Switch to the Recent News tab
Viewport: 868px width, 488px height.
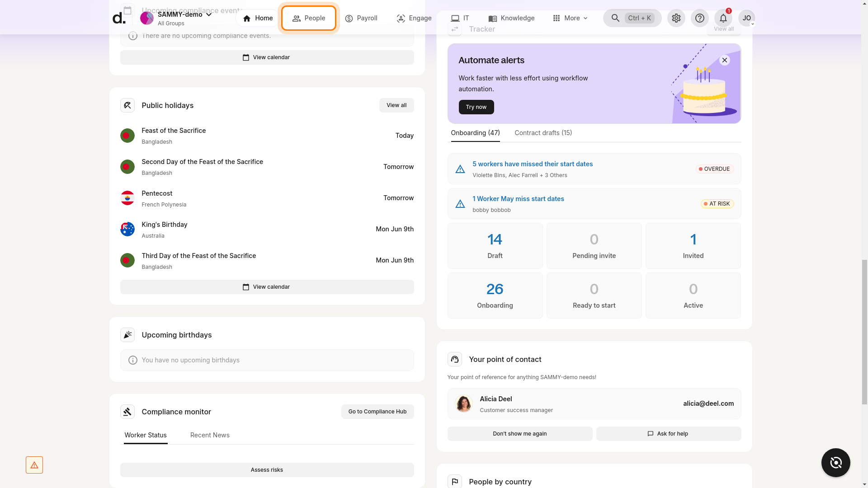[210, 435]
